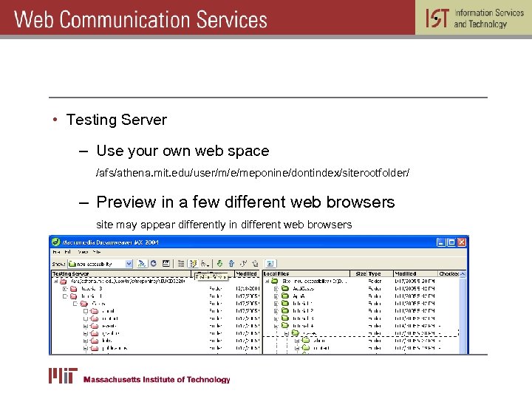Sort Local Files by Type column

pos(381,273)
